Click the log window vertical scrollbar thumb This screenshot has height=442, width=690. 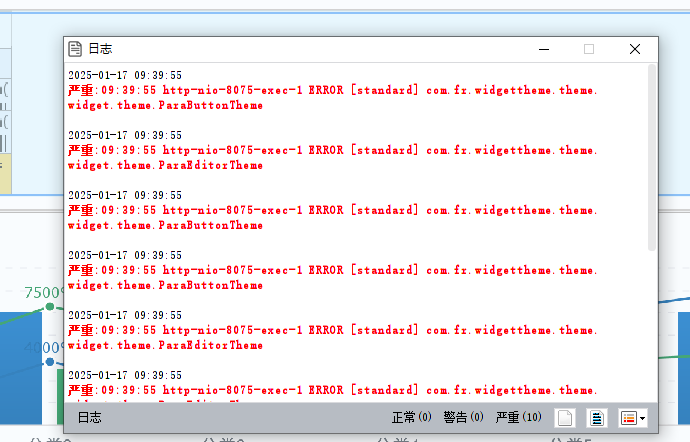(652, 158)
